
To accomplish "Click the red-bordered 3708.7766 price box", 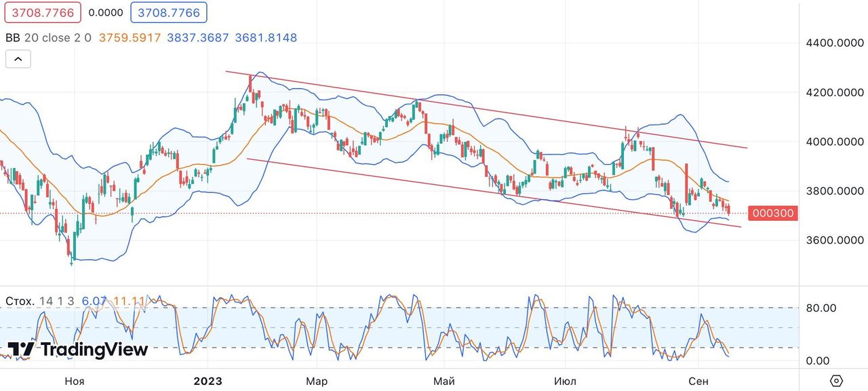I will click(43, 12).
